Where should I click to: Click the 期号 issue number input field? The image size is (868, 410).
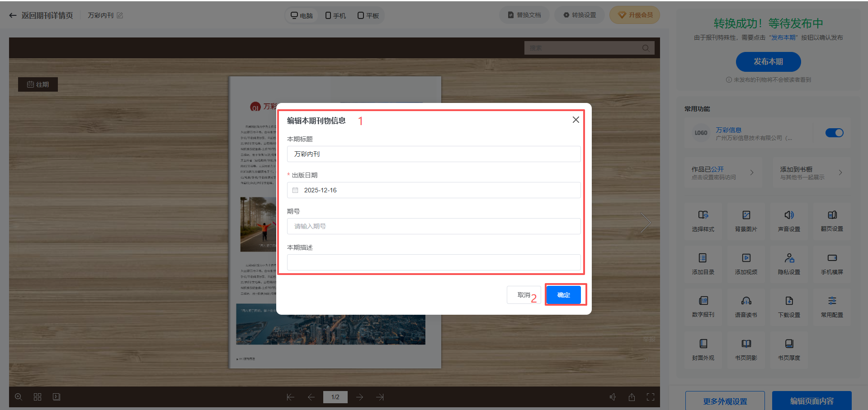[x=433, y=226]
